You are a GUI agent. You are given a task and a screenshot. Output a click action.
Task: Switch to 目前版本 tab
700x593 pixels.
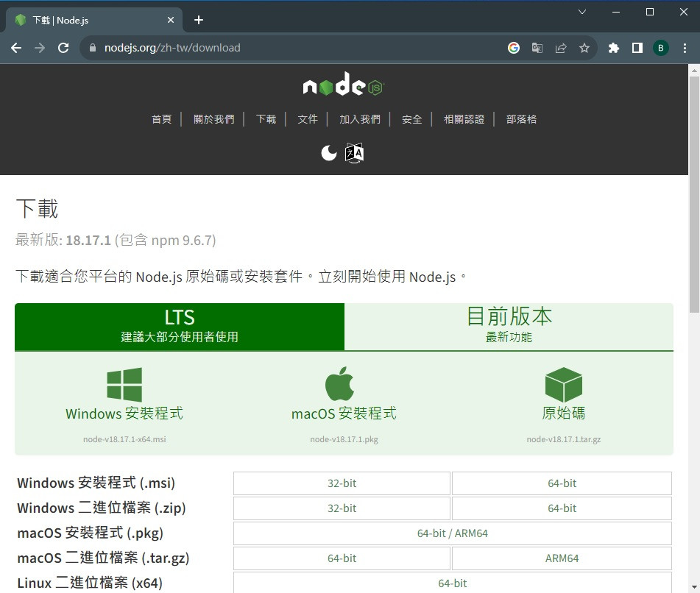pyautogui.click(x=509, y=327)
